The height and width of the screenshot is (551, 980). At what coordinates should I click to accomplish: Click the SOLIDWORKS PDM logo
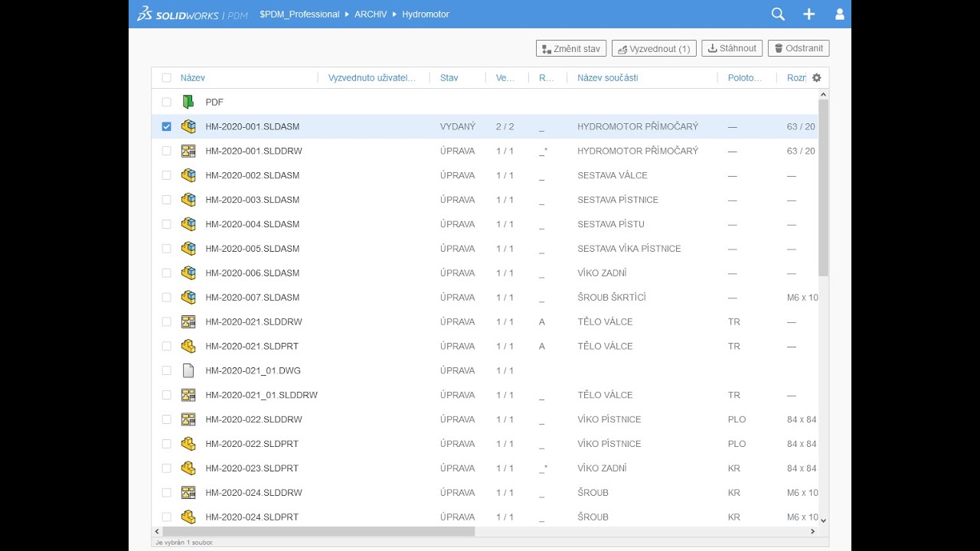[192, 14]
